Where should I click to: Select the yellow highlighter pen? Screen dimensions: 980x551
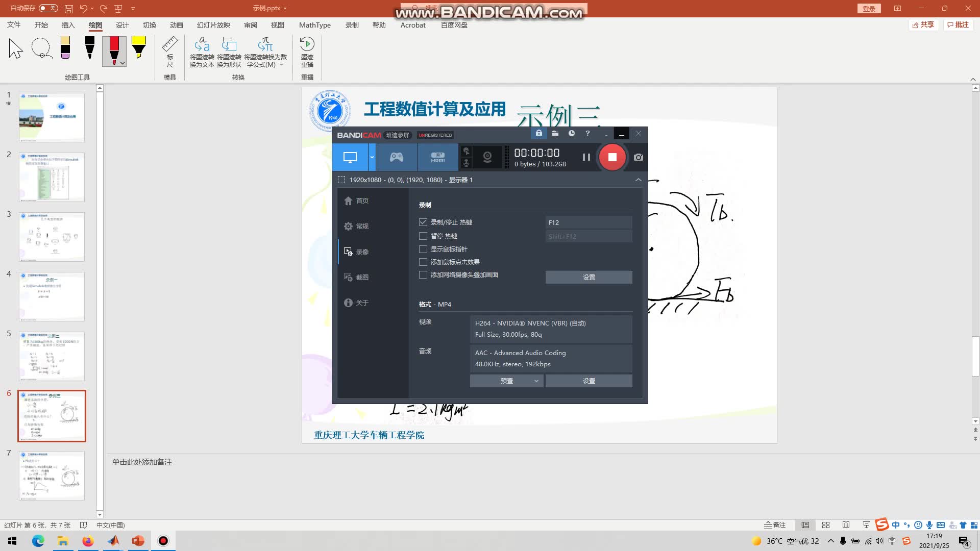pyautogui.click(x=138, y=48)
